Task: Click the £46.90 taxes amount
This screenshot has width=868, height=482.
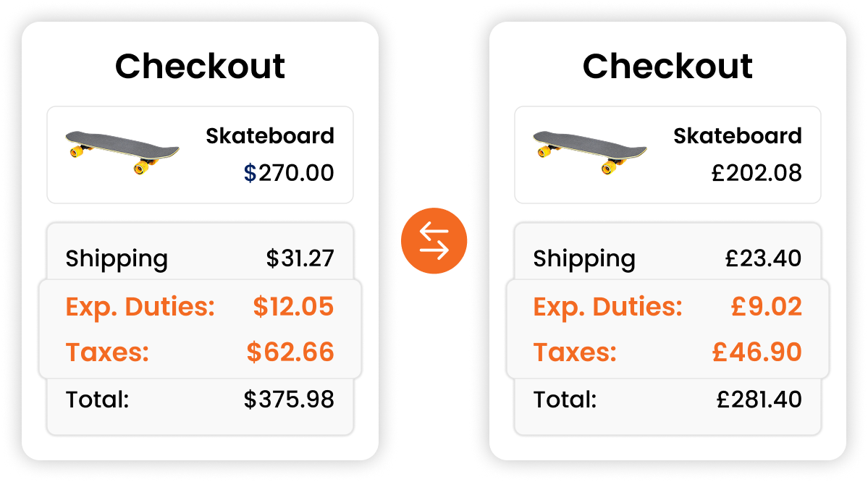Action: 757,352
